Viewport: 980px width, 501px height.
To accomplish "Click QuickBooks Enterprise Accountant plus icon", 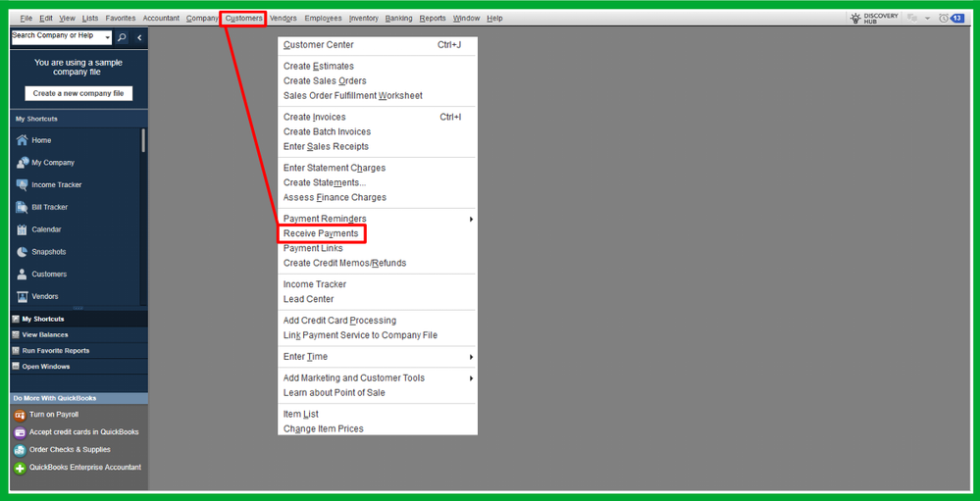I will coord(20,468).
